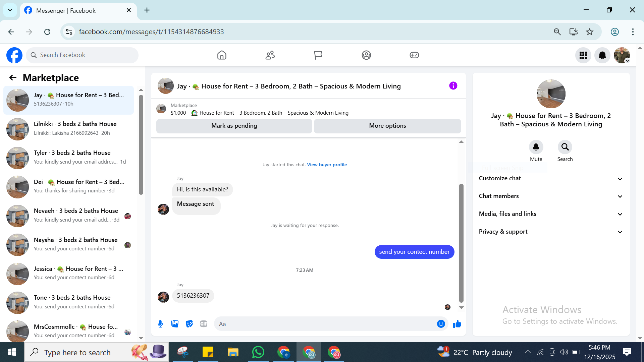Send a voice clip with microphone icon
The height and width of the screenshot is (362, 644).
[x=160, y=324]
